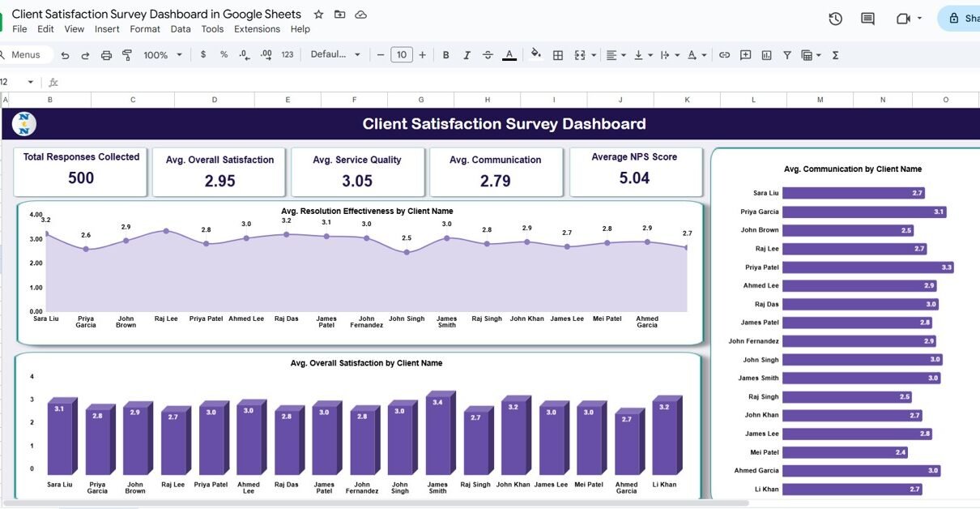Open the fill color picker
This screenshot has width=980, height=509.
[x=535, y=55]
